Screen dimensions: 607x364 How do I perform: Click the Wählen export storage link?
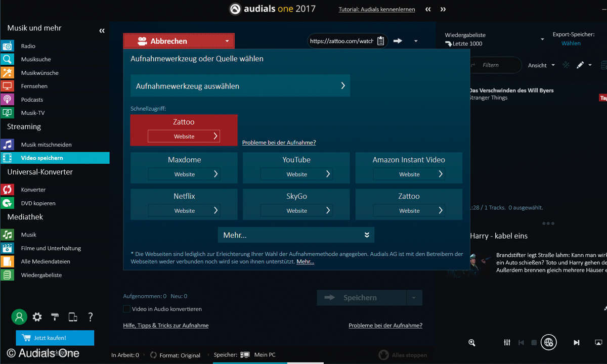click(x=571, y=43)
